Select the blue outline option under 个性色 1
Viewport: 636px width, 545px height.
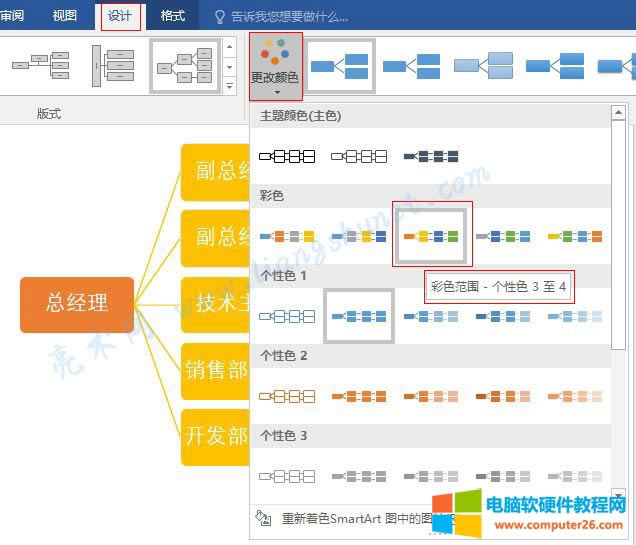[x=287, y=316]
